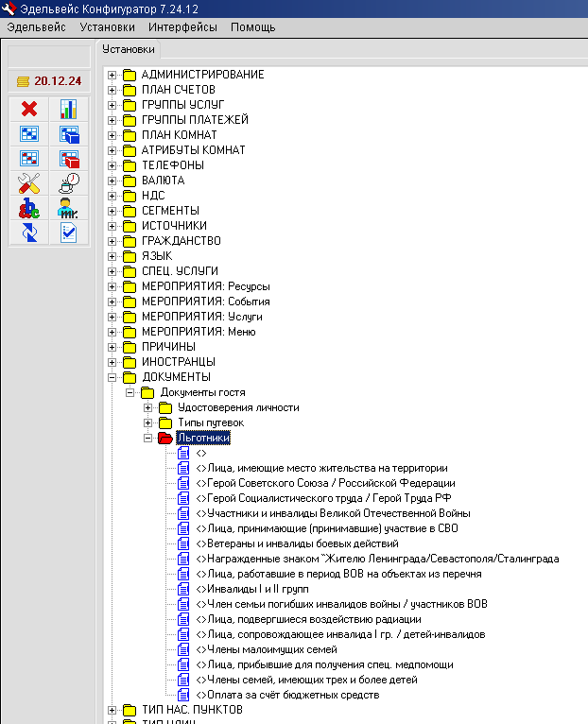Collapse the Льготники folder node
The width and height of the screenshot is (588, 724).
pyautogui.click(x=148, y=438)
